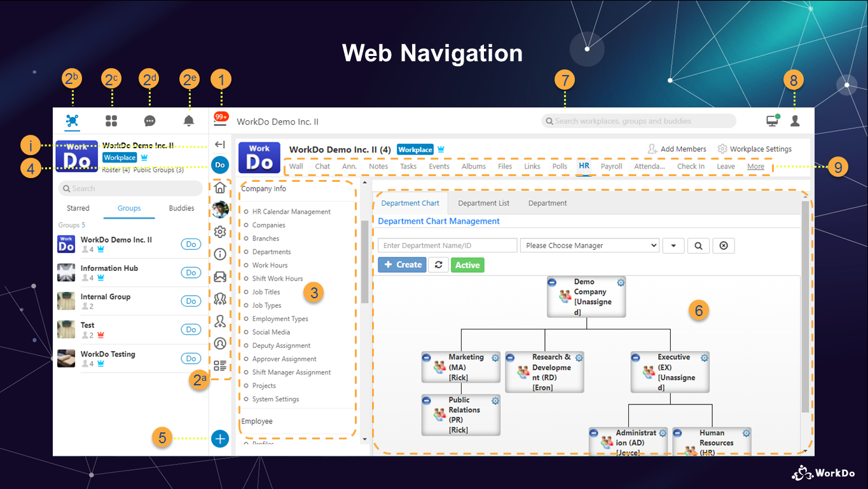868x489 pixels.
Task: Collapse the Marketing (MA) node
Action: coord(427,358)
